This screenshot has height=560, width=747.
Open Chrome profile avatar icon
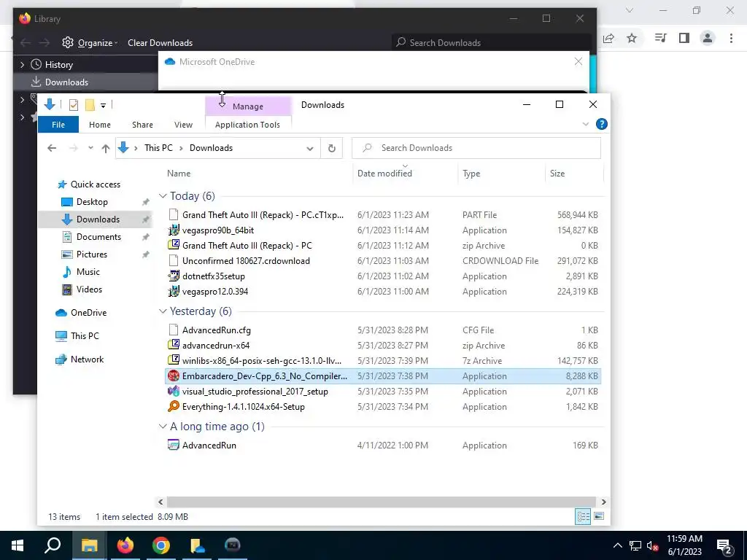click(708, 38)
